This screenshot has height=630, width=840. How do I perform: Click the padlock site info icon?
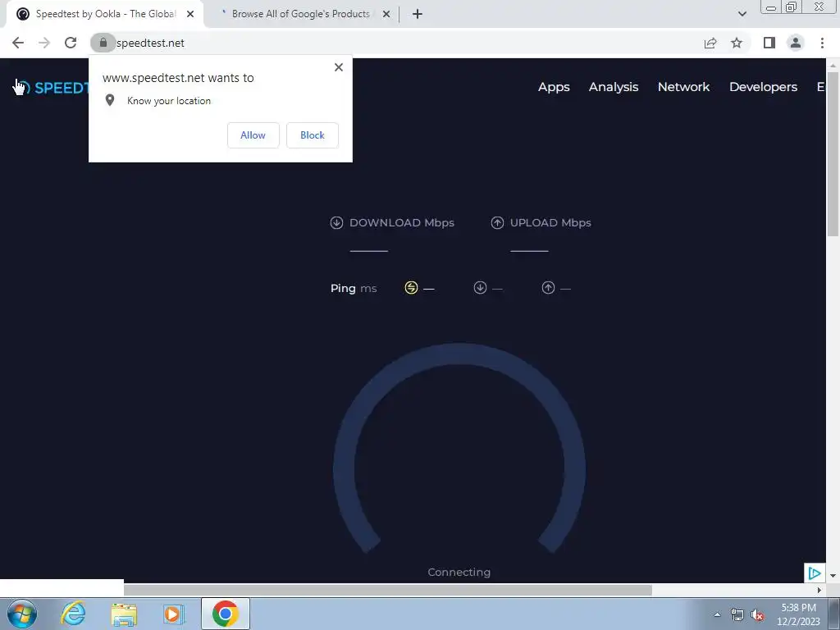103,43
